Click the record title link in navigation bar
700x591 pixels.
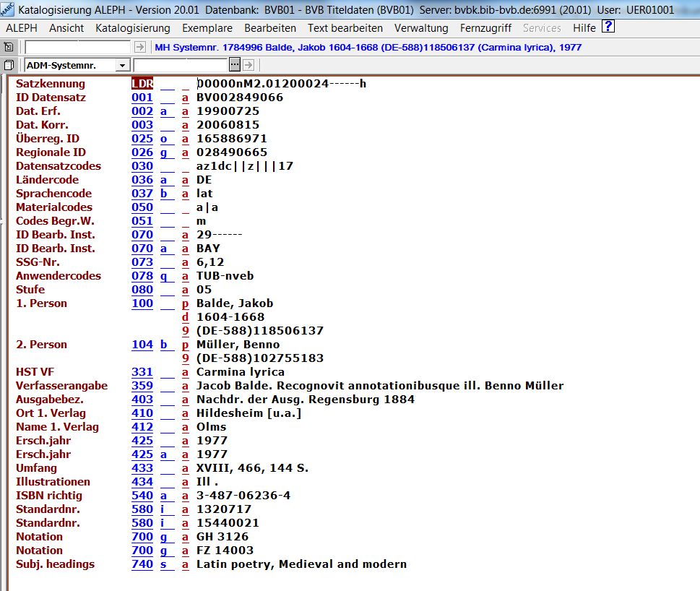point(368,48)
